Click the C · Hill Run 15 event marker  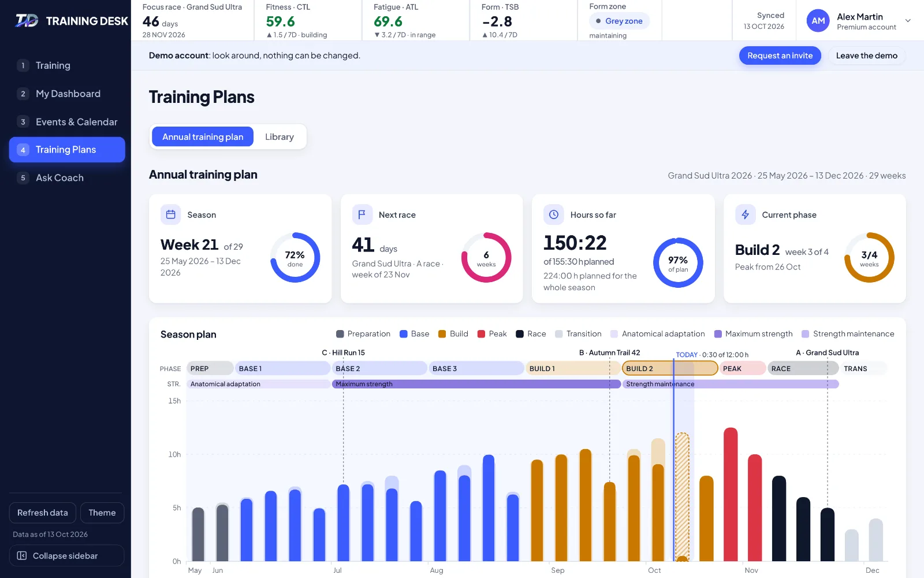[x=343, y=353]
